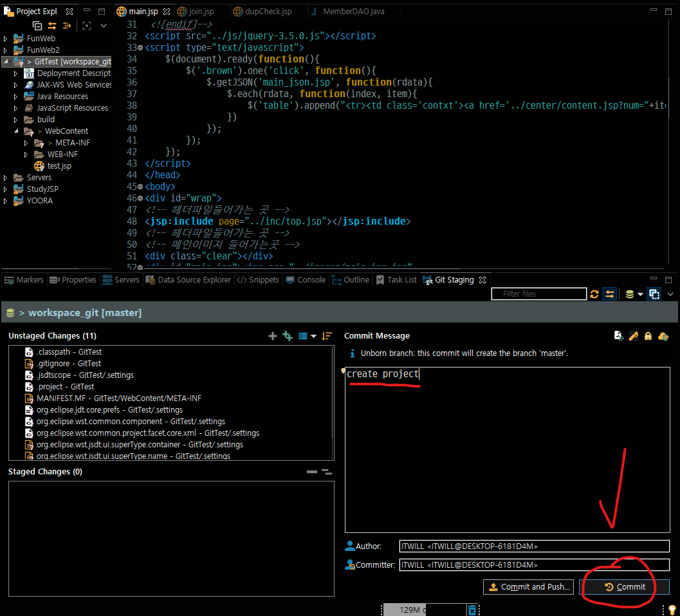Switch to the join.jsp editor tab

point(201,12)
